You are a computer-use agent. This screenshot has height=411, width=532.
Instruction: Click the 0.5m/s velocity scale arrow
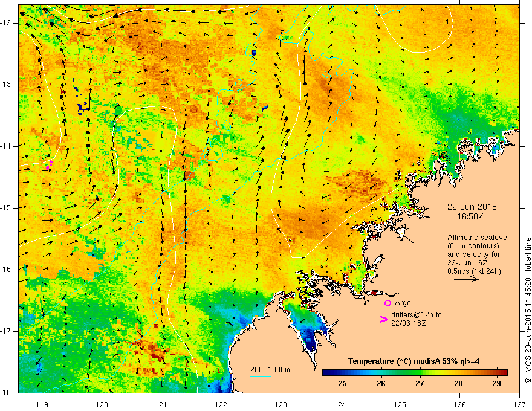point(466,279)
